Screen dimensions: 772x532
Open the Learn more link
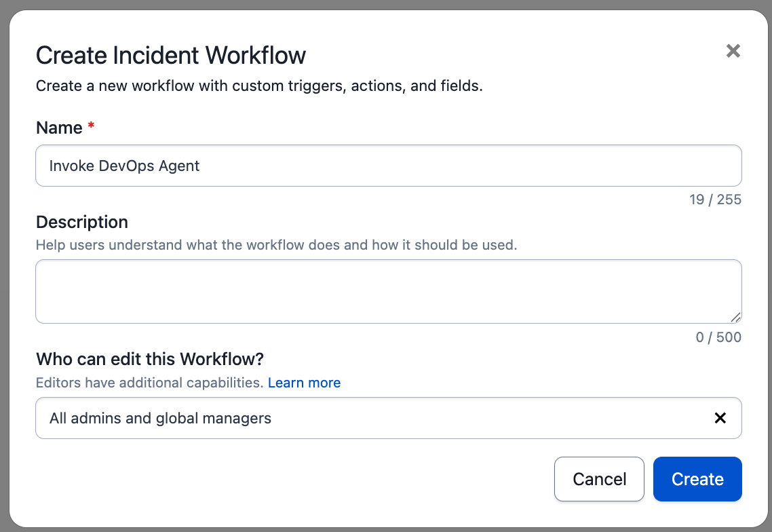coord(304,383)
